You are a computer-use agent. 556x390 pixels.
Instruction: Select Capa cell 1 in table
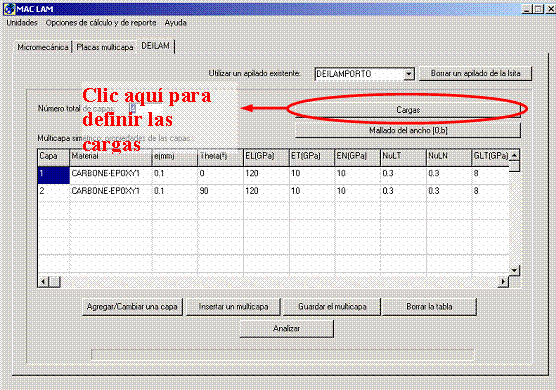pos(54,175)
